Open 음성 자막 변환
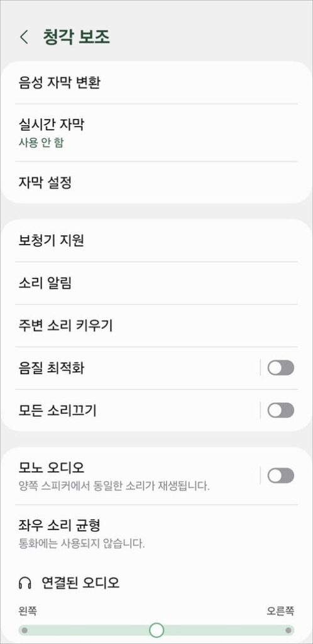The width and height of the screenshot is (313, 644). pos(156,83)
